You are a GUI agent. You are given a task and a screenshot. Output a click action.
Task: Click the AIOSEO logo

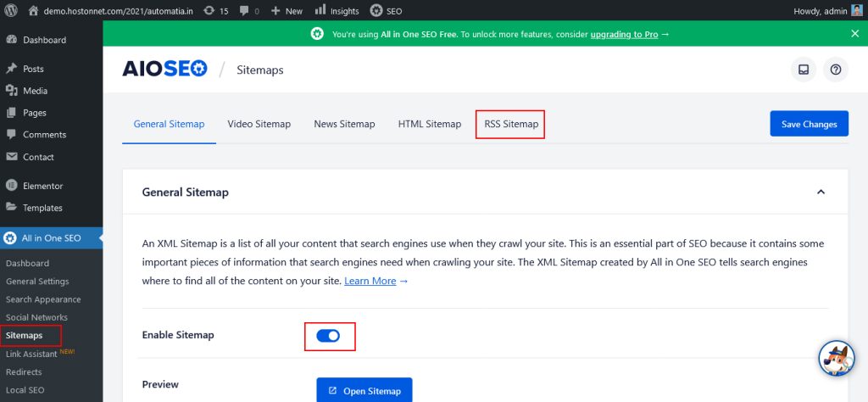coord(165,70)
